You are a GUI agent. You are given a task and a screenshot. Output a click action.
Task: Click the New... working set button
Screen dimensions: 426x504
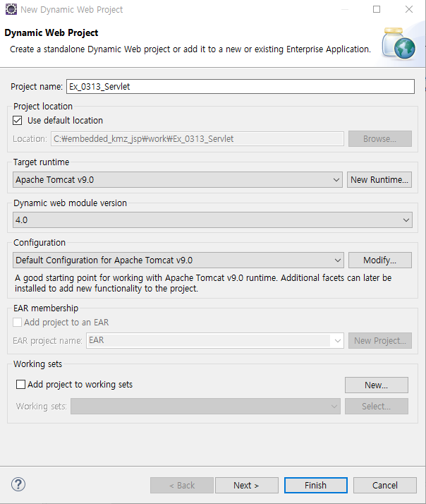(377, 385)
